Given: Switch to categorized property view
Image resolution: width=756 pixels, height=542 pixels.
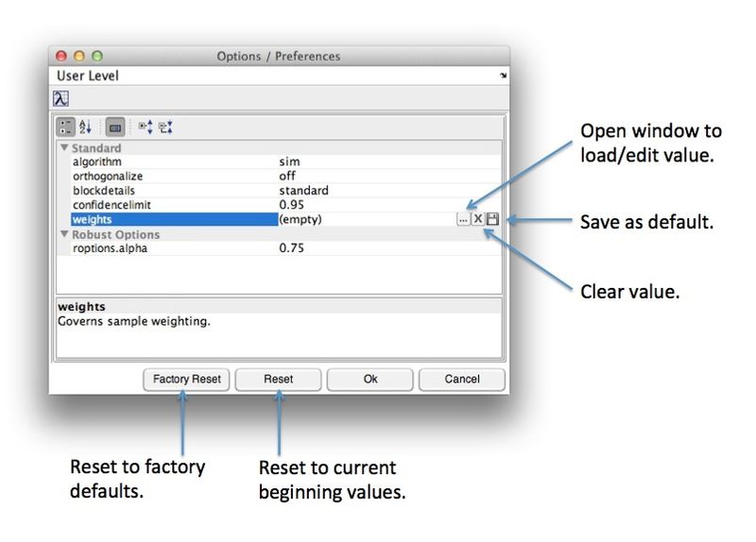Looking at the screenshot, I should 67,127.
